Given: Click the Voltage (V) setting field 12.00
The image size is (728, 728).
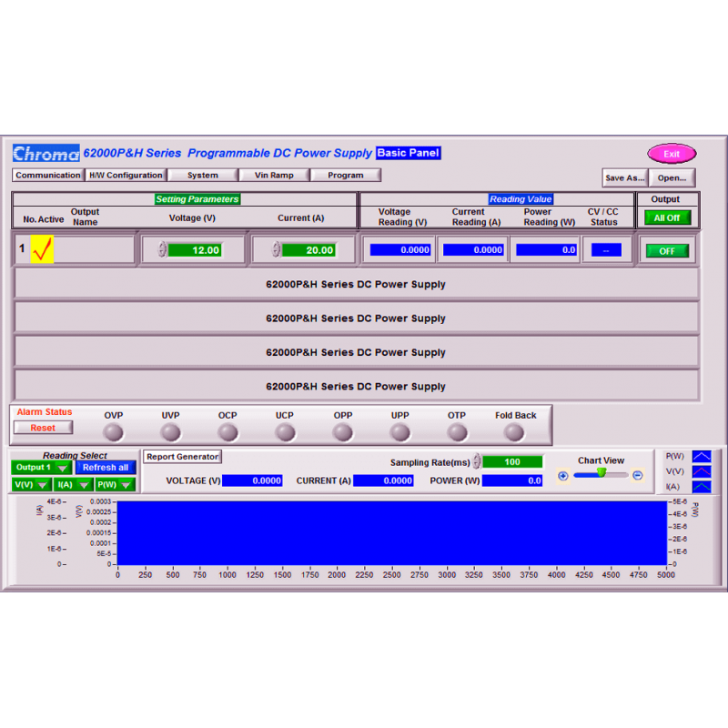Looking at the screenshot, I should tap(195, 249).
